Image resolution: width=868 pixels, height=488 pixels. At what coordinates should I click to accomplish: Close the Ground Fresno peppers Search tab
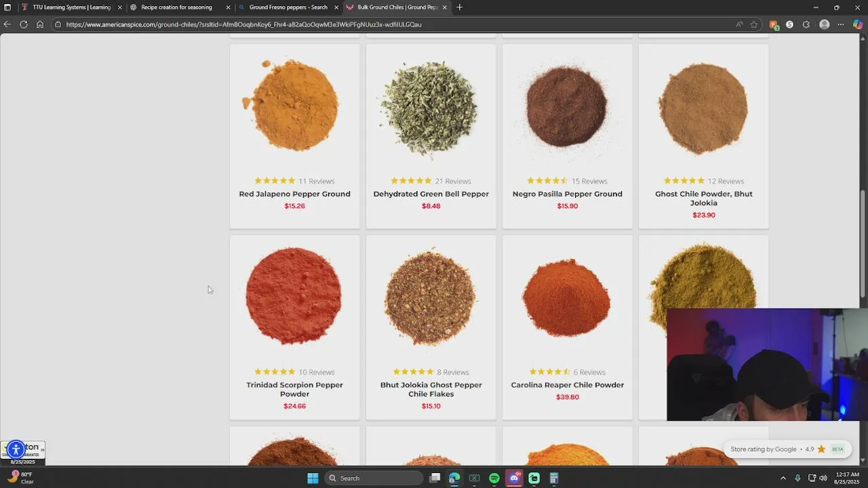click(x=336, y=7)
